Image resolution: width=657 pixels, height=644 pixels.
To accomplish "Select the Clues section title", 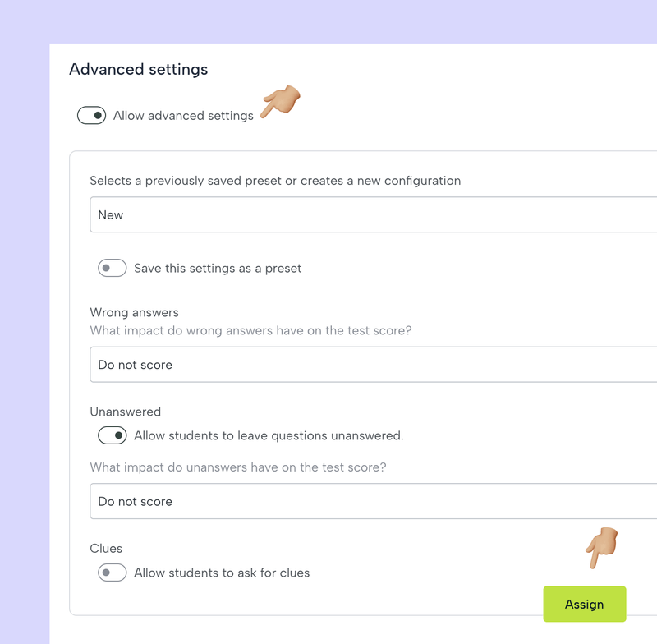I will 106,548.
